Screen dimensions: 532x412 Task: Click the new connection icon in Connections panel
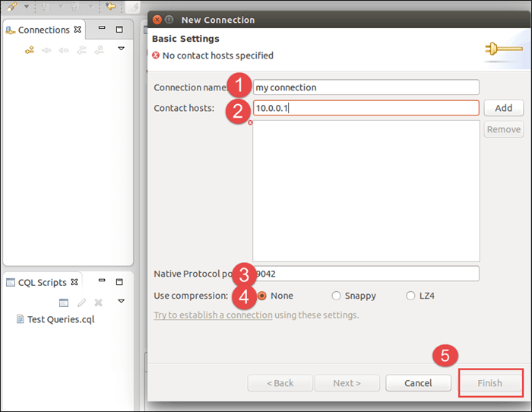click(30, 50)
